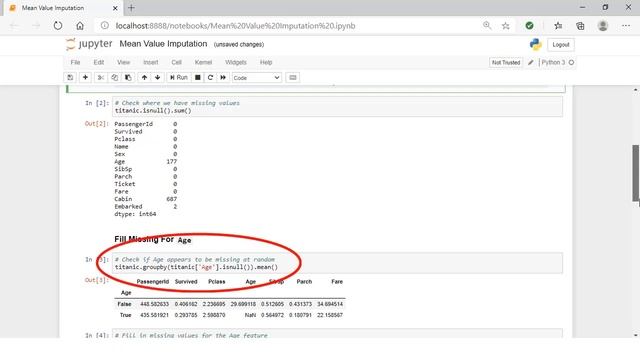Move selected cell down arrow

pyautogui.click(x=158, y=78)
